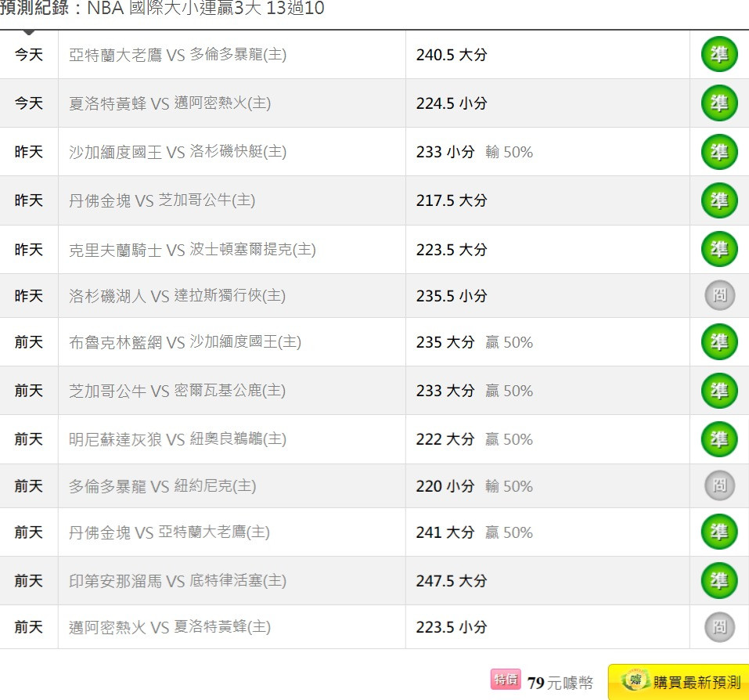Viewport: 749px width, 700px height.
Task: Click the prediction 224.5 小分
Action: (x=452, y=103)
